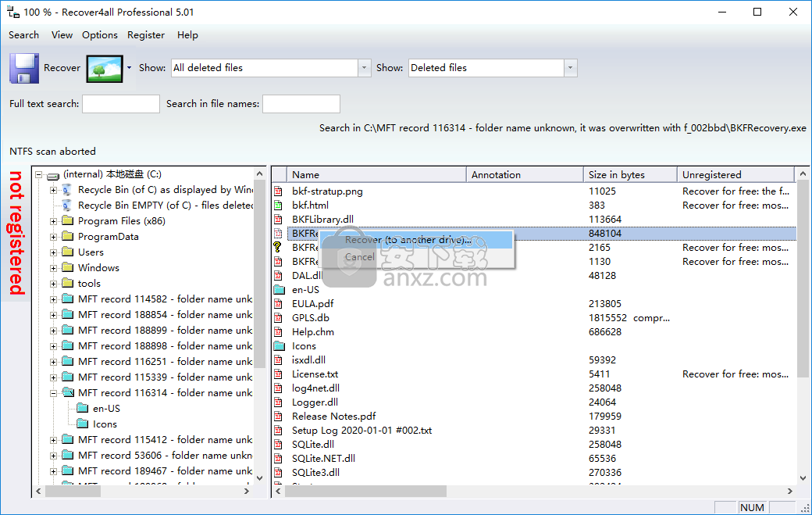Click the License.txt file icon

point(278,374)
